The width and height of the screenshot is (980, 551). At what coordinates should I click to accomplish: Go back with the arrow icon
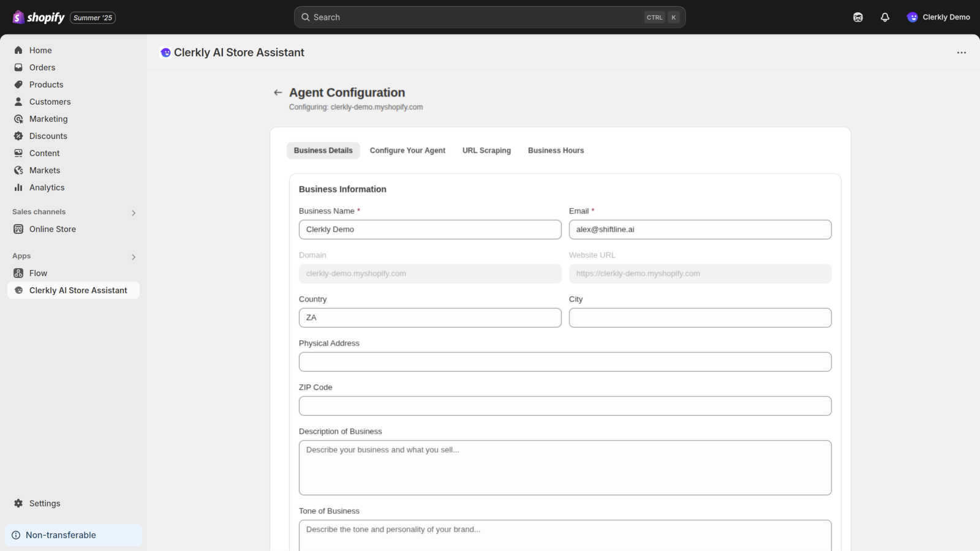click(278, 92)
